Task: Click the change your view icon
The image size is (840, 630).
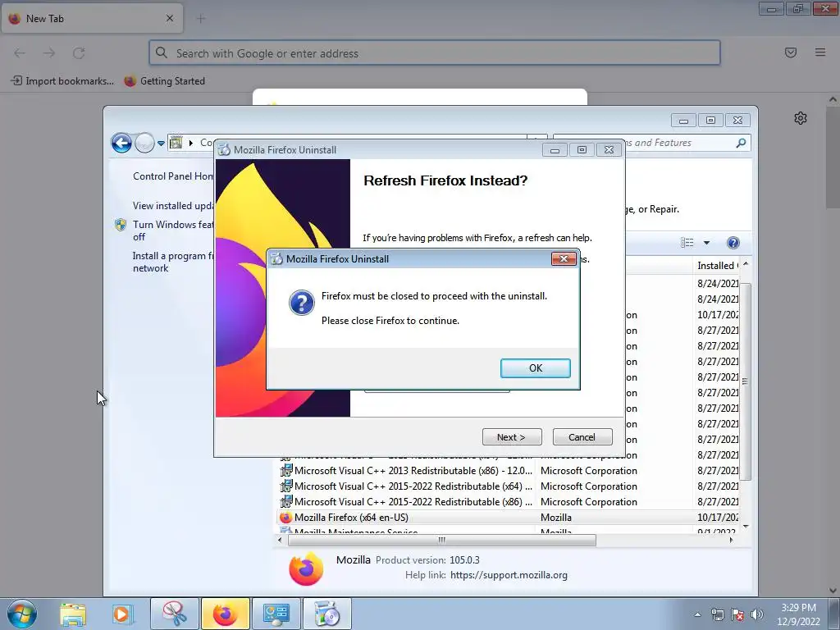Action: pos(687,243)
